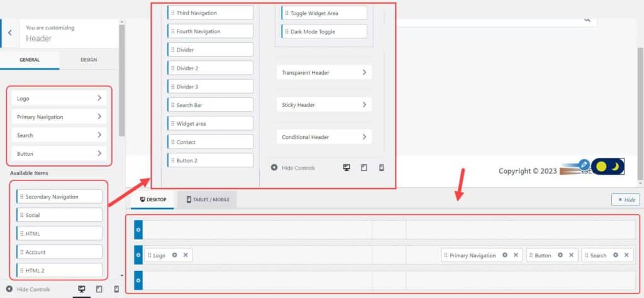
Task: Select the Account available item
Action: click(x=59, y=252)
